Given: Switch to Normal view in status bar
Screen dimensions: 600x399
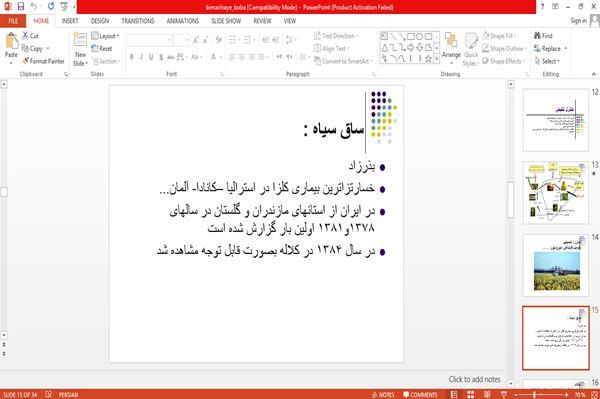Looking at the screenshot, I should [x=454, y=394].
